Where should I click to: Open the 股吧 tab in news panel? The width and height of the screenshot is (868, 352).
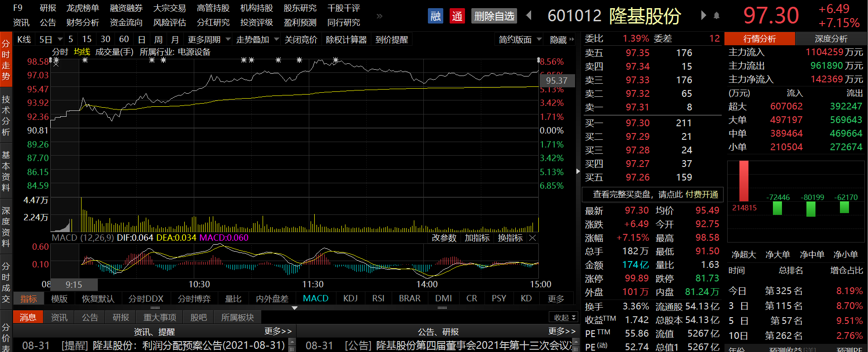[x=198, y=318]
